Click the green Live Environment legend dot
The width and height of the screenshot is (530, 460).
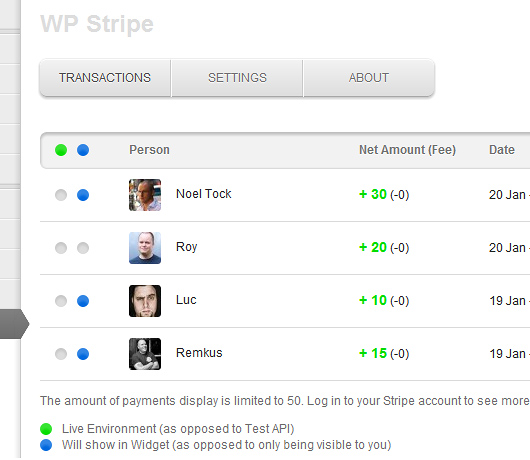coord(46,429)
